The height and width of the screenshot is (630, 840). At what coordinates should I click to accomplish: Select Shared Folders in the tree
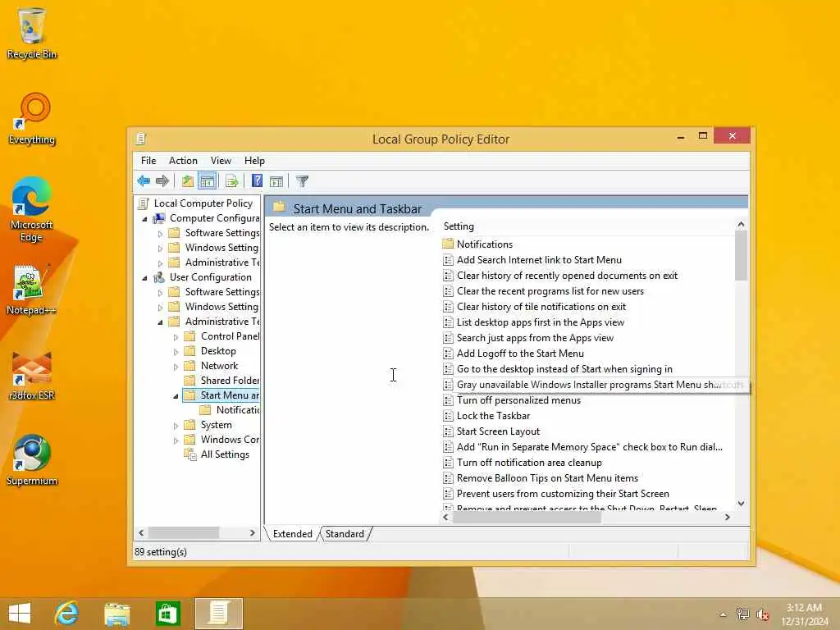pos(230,381)
